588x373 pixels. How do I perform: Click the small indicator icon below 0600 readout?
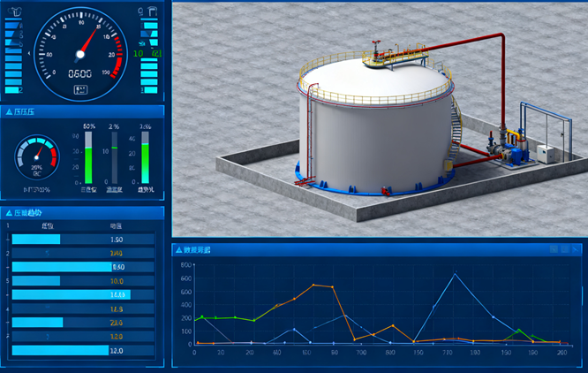(80, 88)
